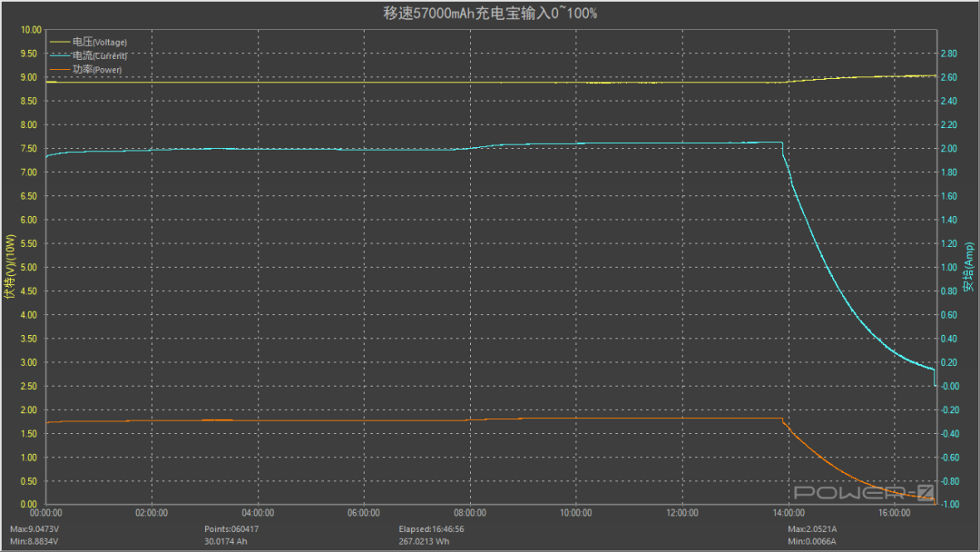Click the 16:00:00 time axis label

click(895, 513)
